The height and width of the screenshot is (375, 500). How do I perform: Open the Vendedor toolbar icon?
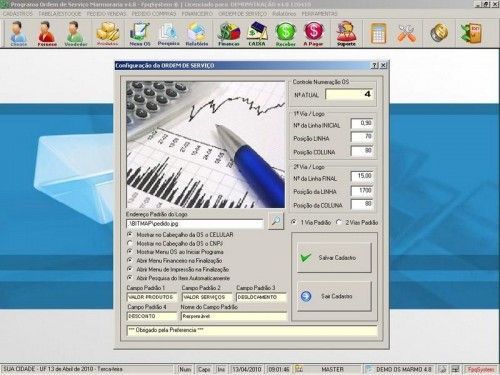(76, 33)
